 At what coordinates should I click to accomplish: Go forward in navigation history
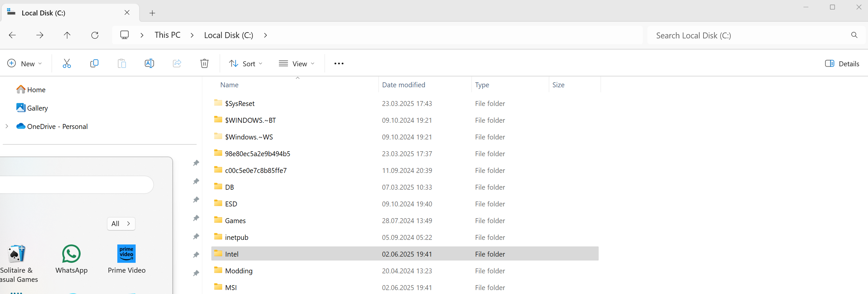[x=40, y=35]
